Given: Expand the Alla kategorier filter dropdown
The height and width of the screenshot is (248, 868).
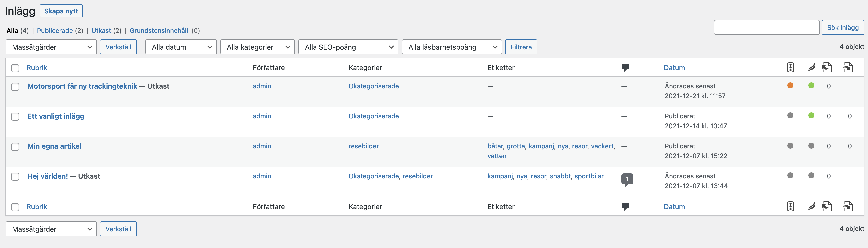Looking at the screenshot, I should pyautogui.click(x=257, y=47).
